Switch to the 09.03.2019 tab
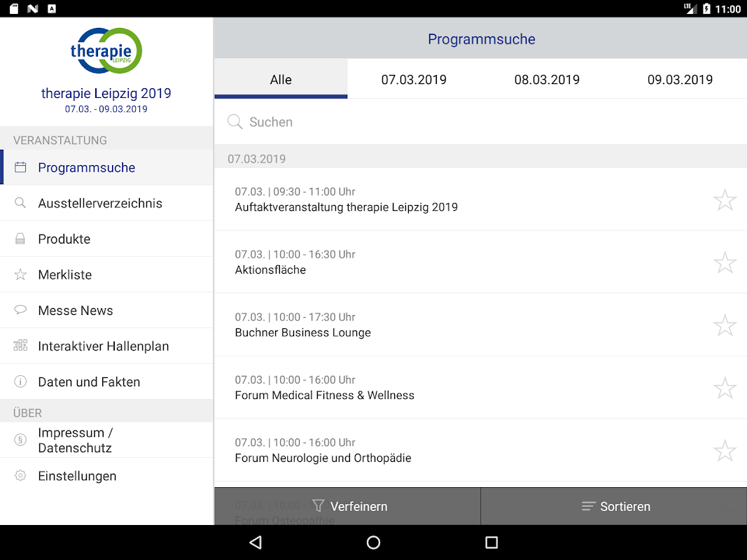747x560 pixels. (680, 79)
